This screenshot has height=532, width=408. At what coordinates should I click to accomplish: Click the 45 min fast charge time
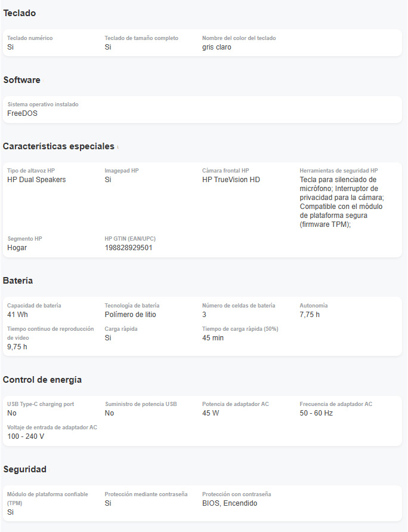pyautogui.click(x=213, y=338)
